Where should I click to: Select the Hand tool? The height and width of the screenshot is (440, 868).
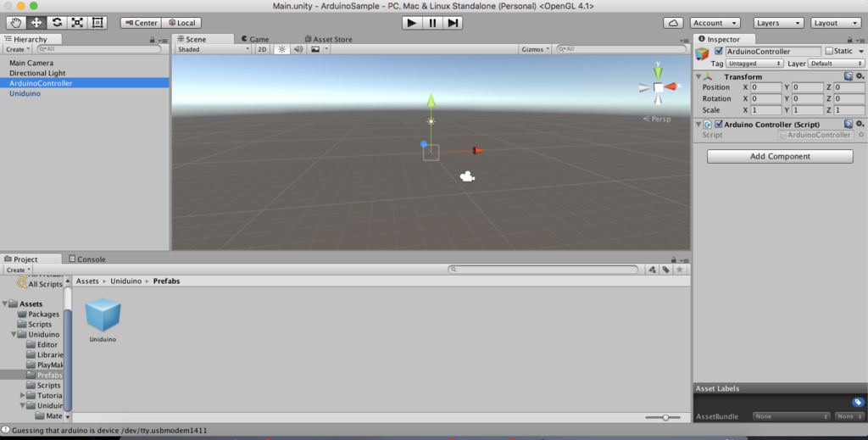tap(16, 23)
